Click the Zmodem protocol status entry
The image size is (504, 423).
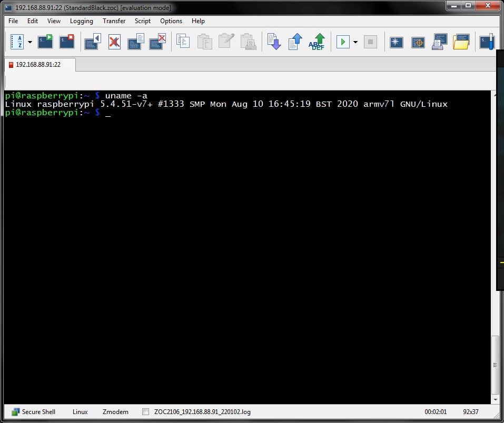pyautogui.click(x=115, y=412)
